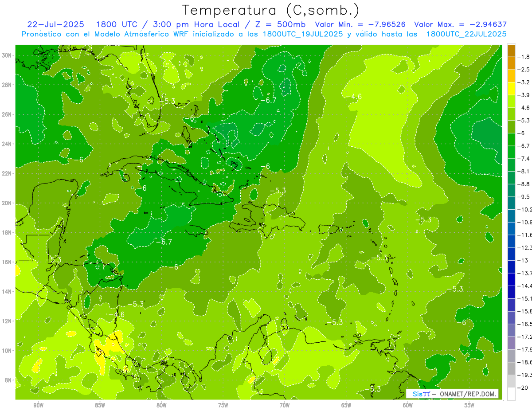The width and height of the screenshot is (532, 411).
Task: Click the title 'Temperatura (C,somb.)'
Action: coord(271,10)
